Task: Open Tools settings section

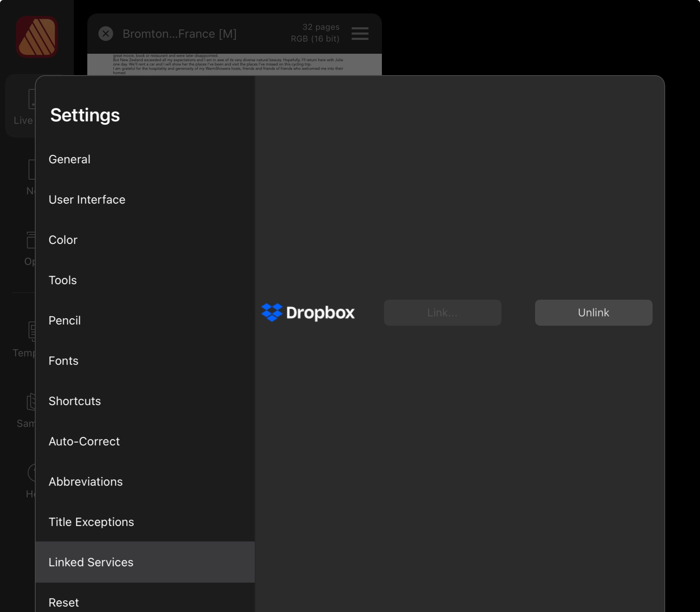Action: (145, 280)
